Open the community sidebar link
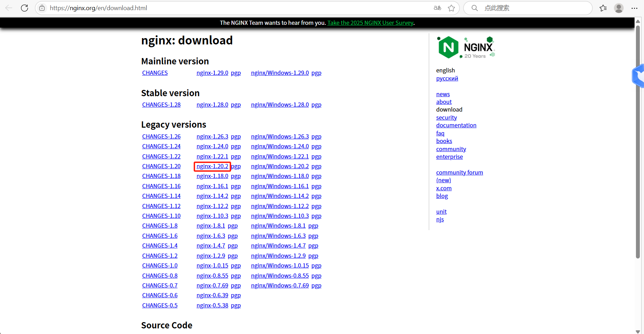 (451, 149)
